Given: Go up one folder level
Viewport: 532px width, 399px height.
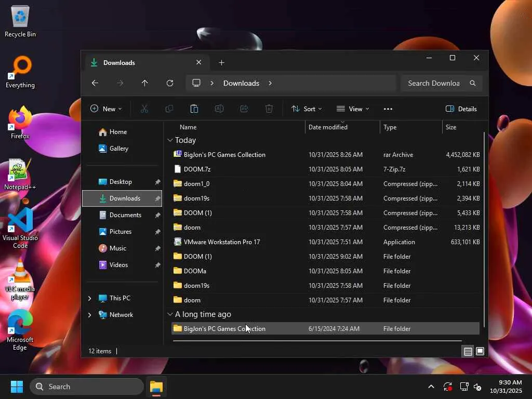Looking at the screenshot, I should click(145, 83).
